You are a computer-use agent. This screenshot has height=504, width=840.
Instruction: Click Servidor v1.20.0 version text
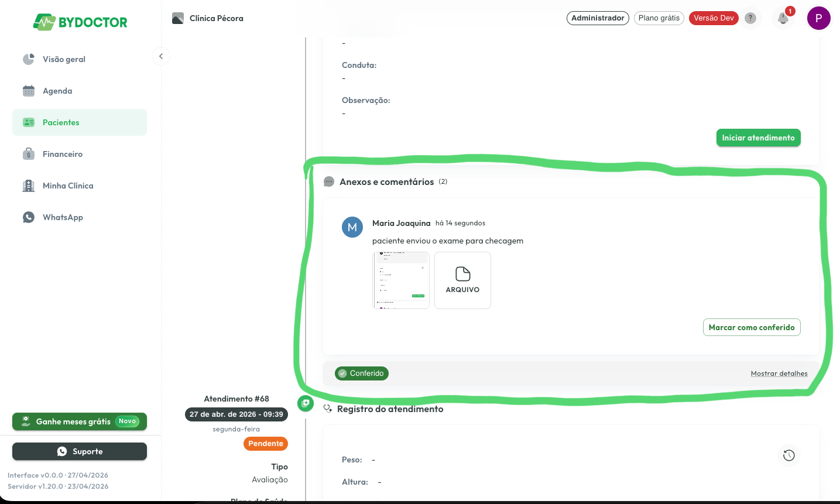[x=58, y=486]
